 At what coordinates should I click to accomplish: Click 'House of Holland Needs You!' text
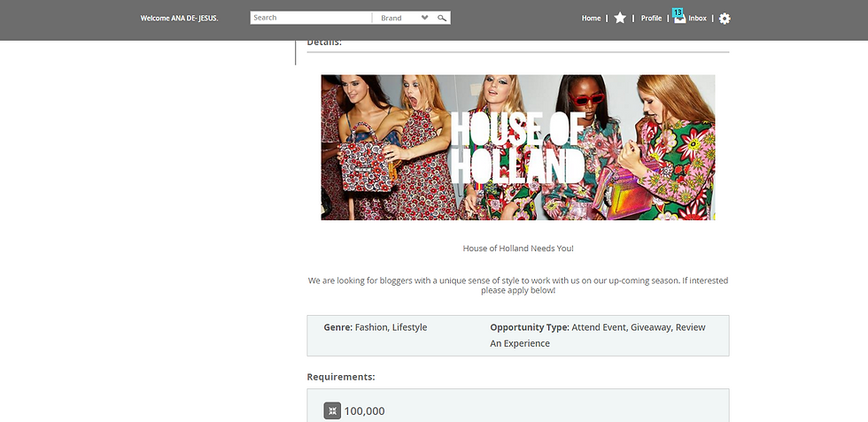518,249
